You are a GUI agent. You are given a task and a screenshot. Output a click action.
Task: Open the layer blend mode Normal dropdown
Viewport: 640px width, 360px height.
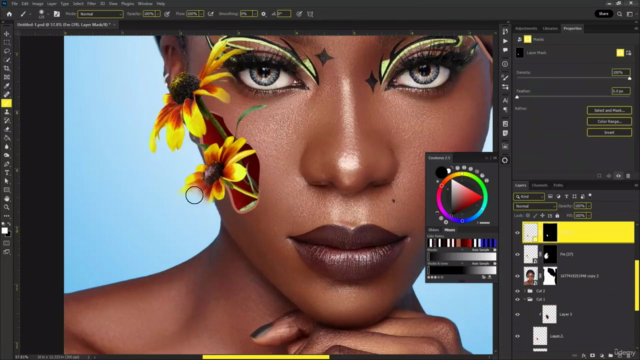(535, 206)
